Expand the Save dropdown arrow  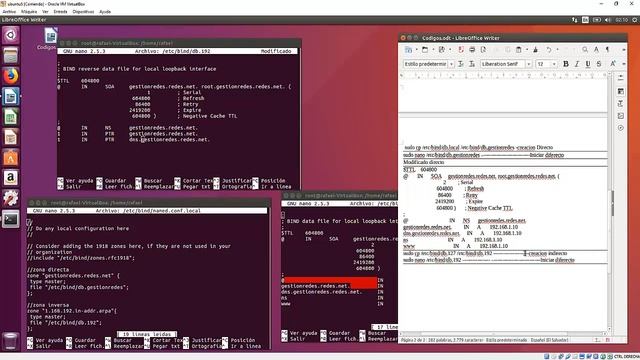coord(450,50)
